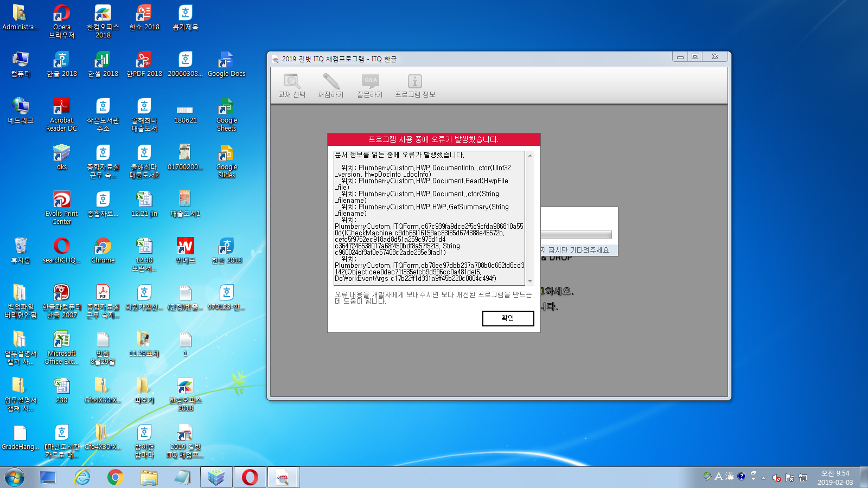
Task: Launch Chrome from the taskbar
Action: pos(115,478)
